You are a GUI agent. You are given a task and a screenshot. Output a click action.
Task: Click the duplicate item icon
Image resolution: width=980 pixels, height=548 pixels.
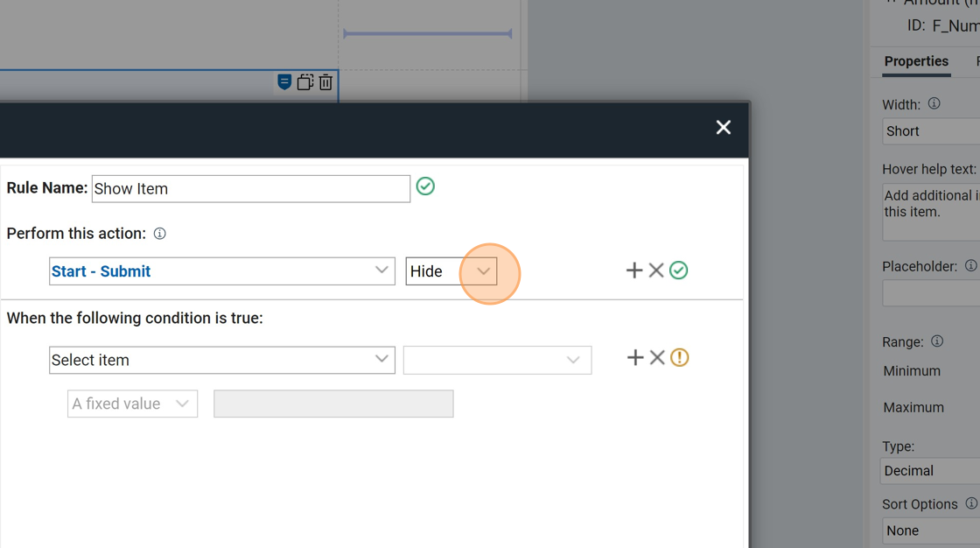pyautogui.click(x=304, y=82)
